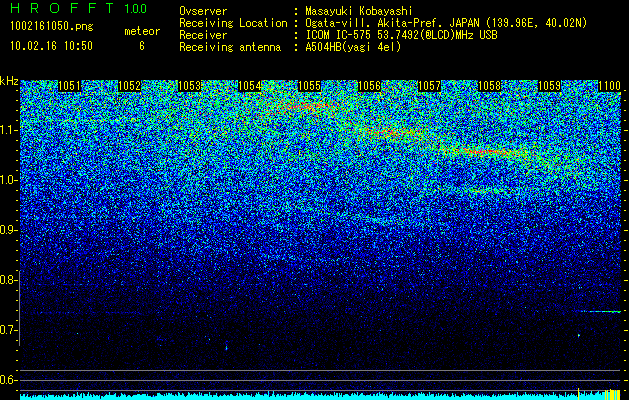This screenshot has height=400, width=629.
Task: Click the 1.0 kHz axis tick label
Action: pos(9,180)
